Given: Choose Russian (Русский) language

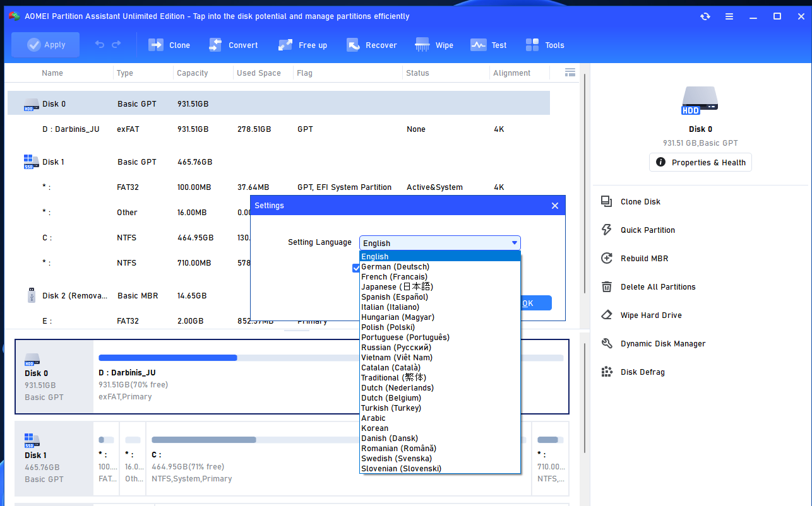Looking at the screenshot, I should (440, 347).
